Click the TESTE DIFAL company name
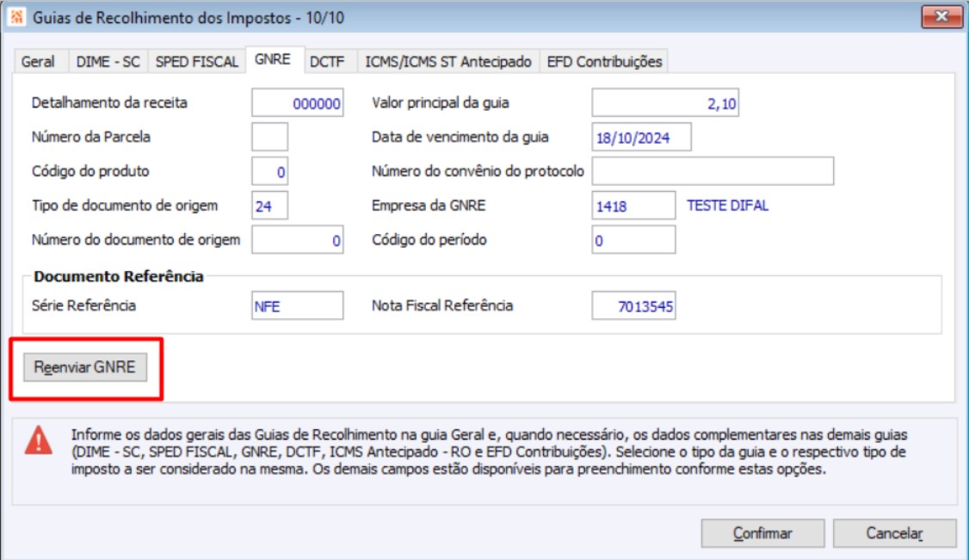Image resolution: width=969 pixels, height=560 pixels. click(x=727, y=206)
